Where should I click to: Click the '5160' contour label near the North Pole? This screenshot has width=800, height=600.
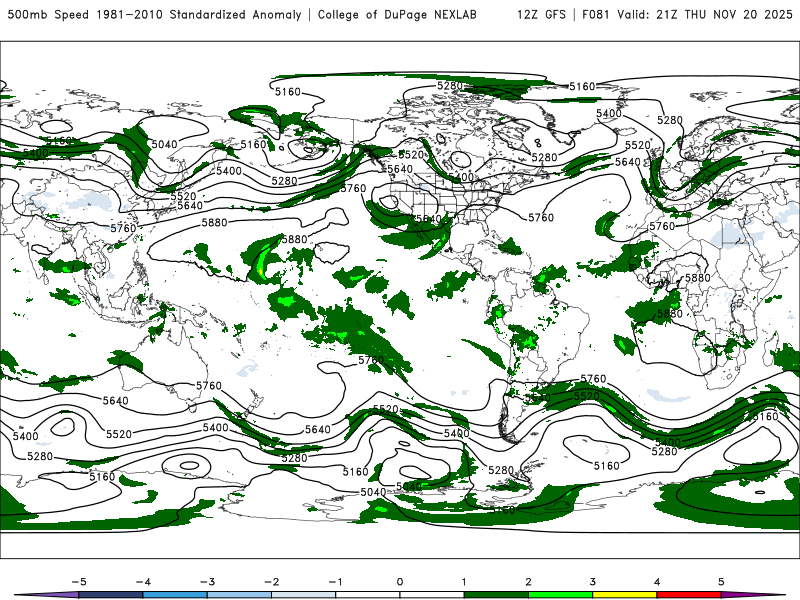(x=582, y=86)
